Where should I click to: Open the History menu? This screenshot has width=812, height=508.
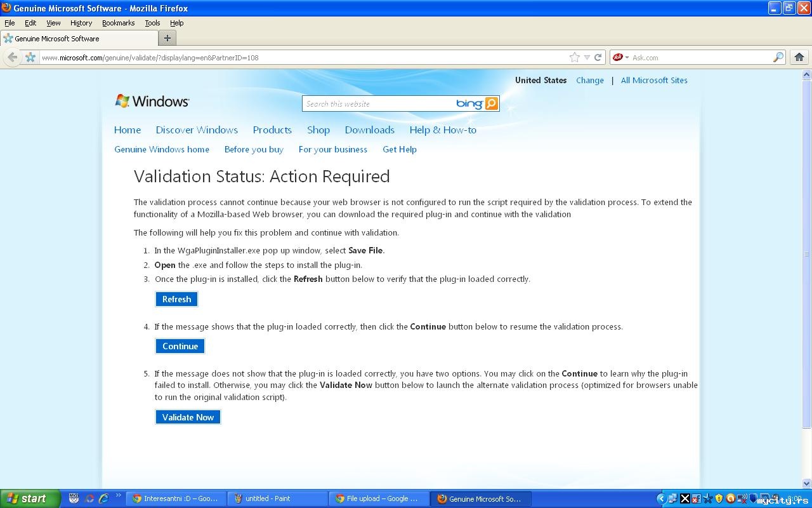pos(81,23)
